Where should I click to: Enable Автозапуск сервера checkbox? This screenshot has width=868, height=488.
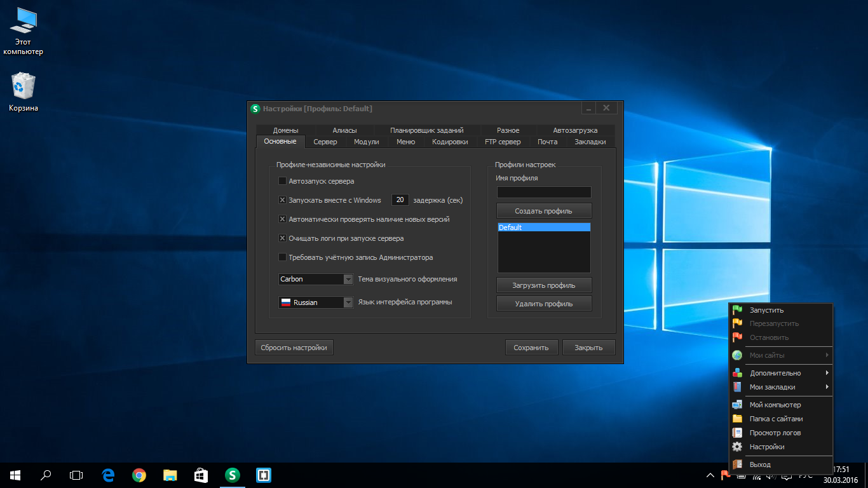point(283,181)
